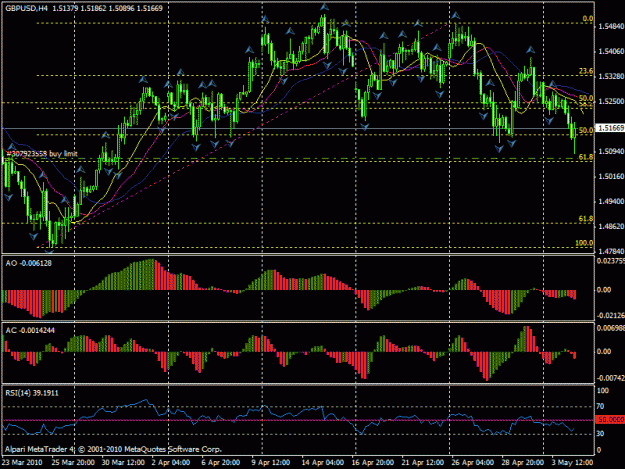Image resolution: width=625 pixels, height=469 pixels.
Task: Click the 16 Apr 20:00 date label
Action: [x=373, y=462]
